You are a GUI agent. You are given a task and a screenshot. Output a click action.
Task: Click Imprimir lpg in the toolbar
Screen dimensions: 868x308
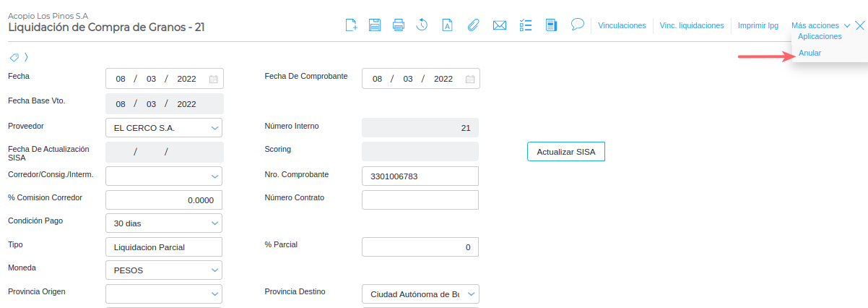click(x=758, y=25)
